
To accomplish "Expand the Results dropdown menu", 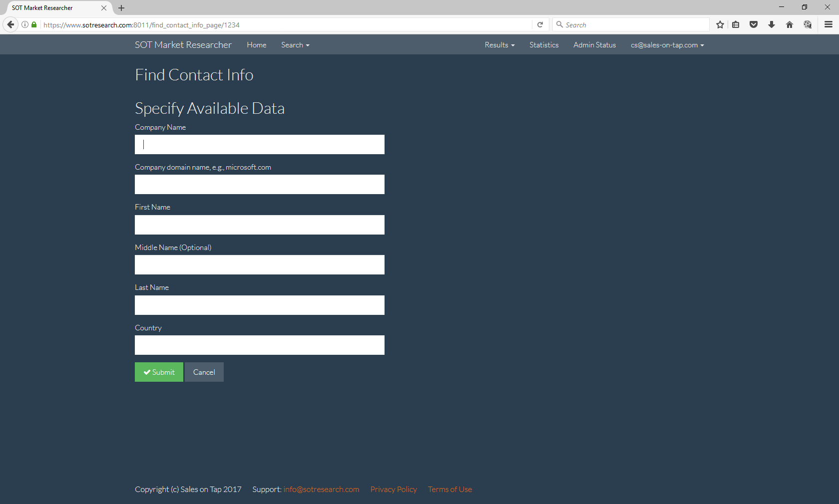I will 499,45.
